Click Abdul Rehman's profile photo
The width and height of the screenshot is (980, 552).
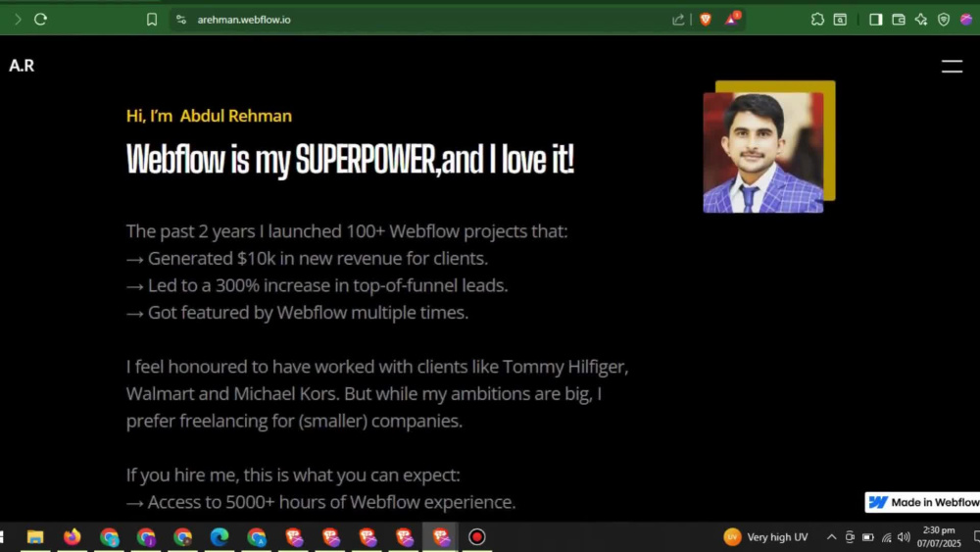pyautogui.click(x=763, y=153)
